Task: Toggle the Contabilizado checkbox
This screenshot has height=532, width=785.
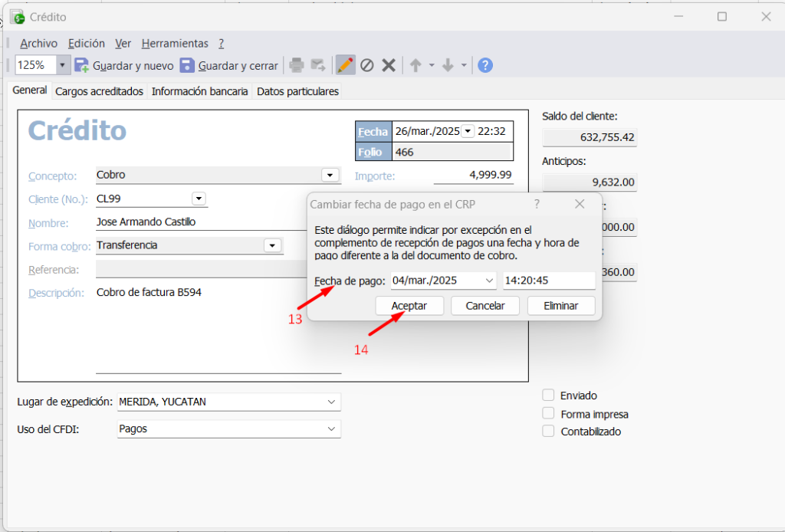Action: click(x=548, y=431)
